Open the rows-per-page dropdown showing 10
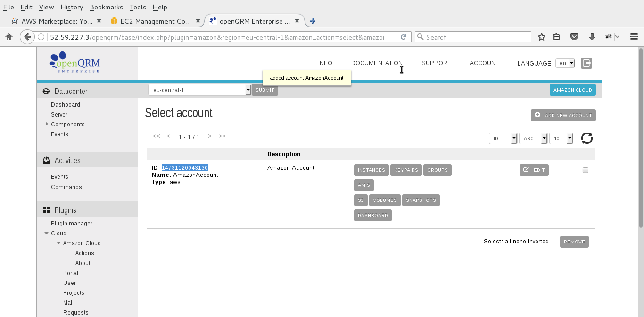The image size is (644, 317). pyautogui.click(x=561, y=138)
